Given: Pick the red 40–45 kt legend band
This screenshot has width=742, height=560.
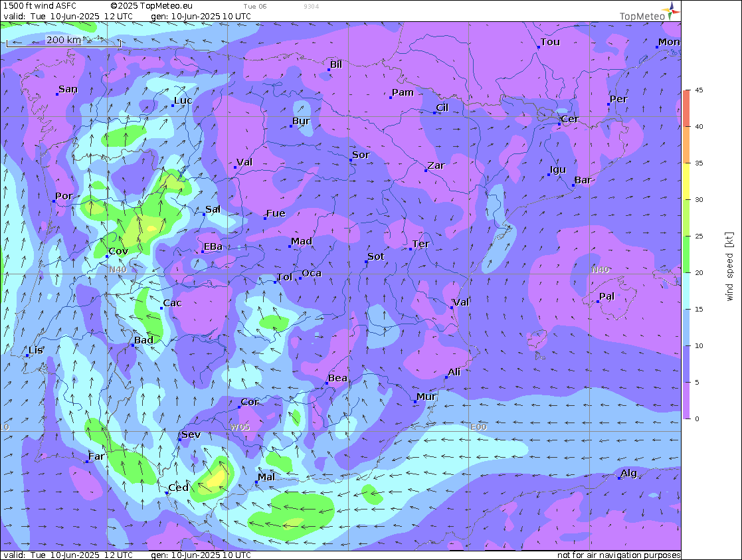Looking at the screenshot, I should [x=687, y=108].
